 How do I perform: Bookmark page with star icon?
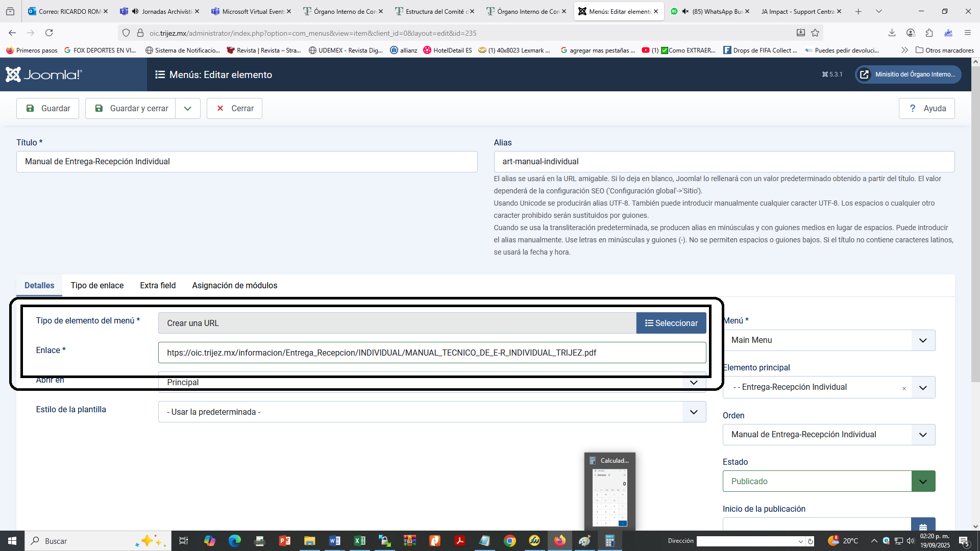pos(815,33)
